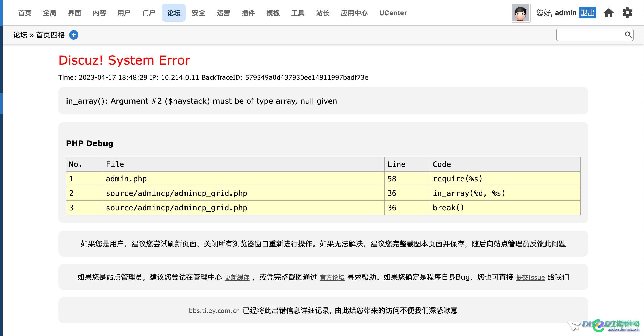Click the blue plus icon beside 首页四格

click(x=74, y=35)
